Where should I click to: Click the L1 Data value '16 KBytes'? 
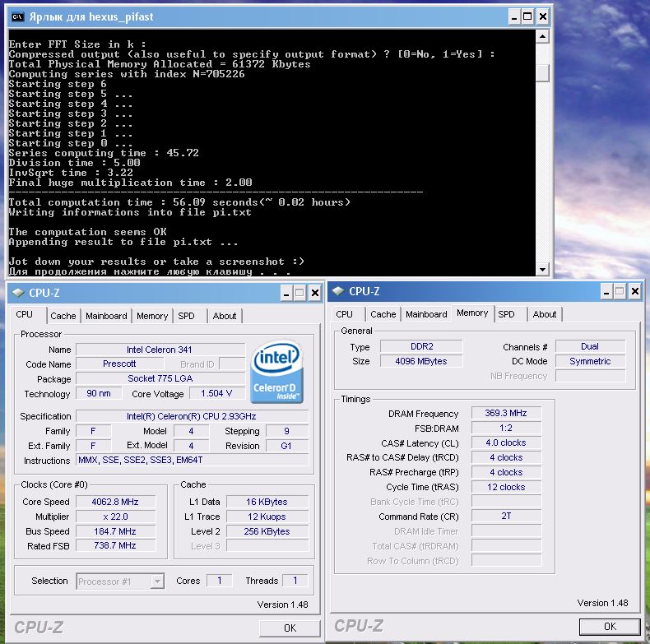click(x=267, y=502)
